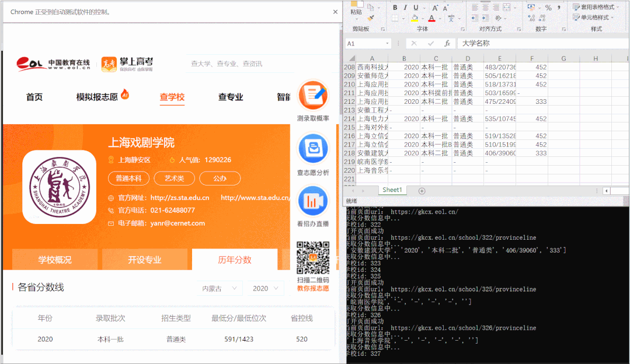Switch to 学校概况 tab
Viewport: 630px width, 364px height.
[x=55, y=260]
